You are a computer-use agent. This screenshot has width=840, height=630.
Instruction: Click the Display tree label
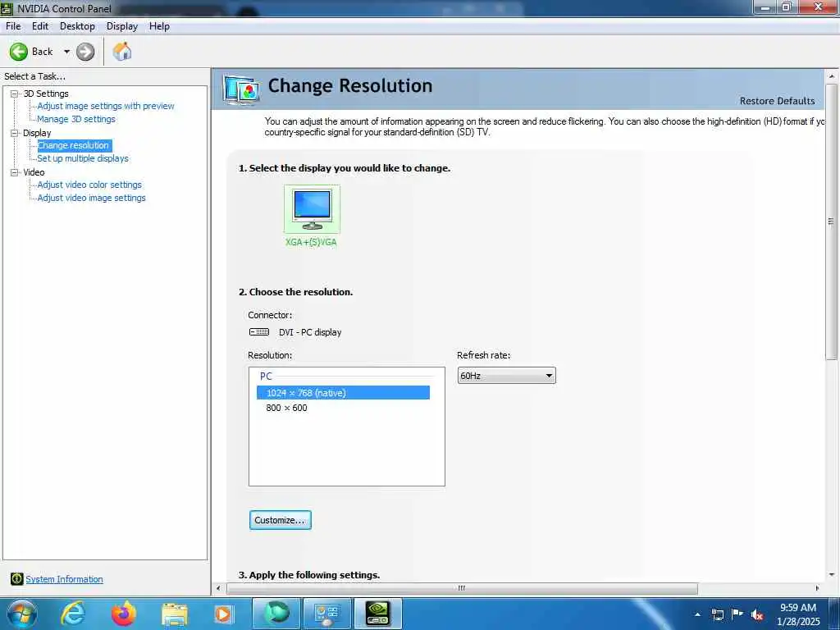pyautogui.click(x=37, y=133)
